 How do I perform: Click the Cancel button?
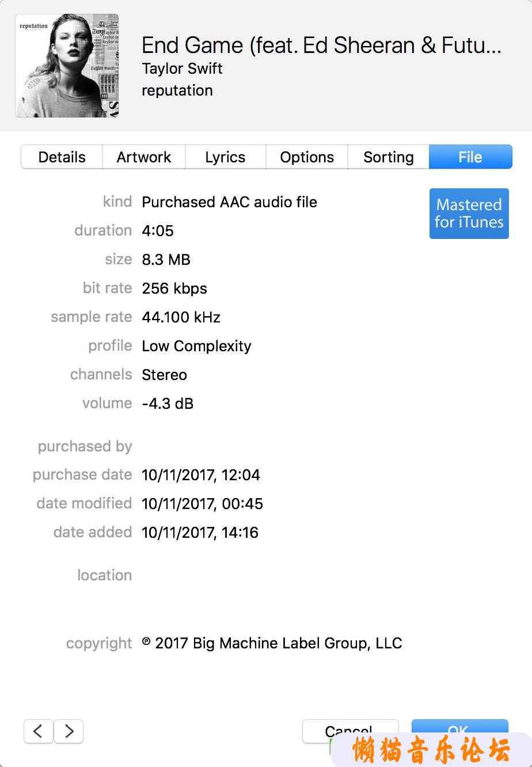coord(350,731)
